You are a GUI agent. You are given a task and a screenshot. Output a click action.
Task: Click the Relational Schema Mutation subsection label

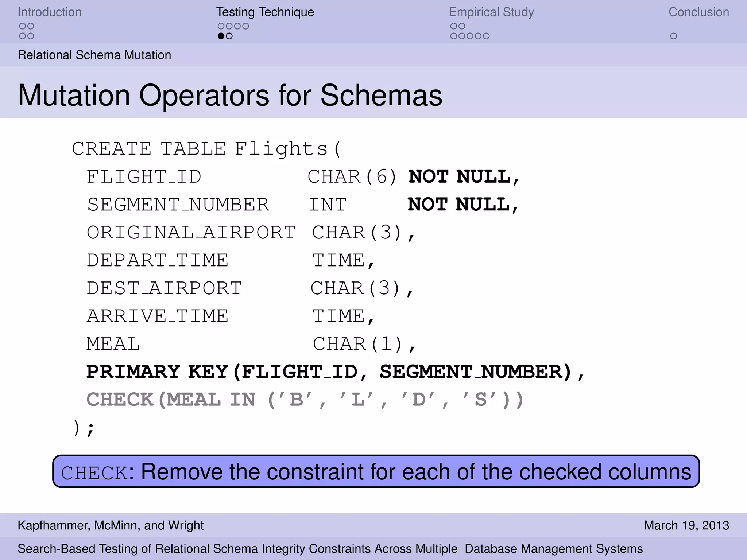(94, 55)
